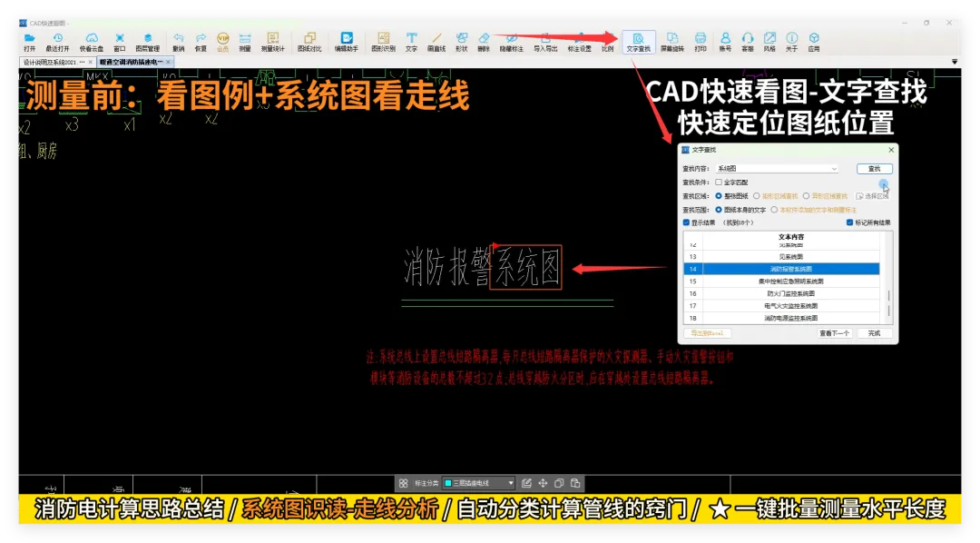Viewport: 980px width, 543px height.
Task: Click the 完成 finish button
Action: [875, 333]
